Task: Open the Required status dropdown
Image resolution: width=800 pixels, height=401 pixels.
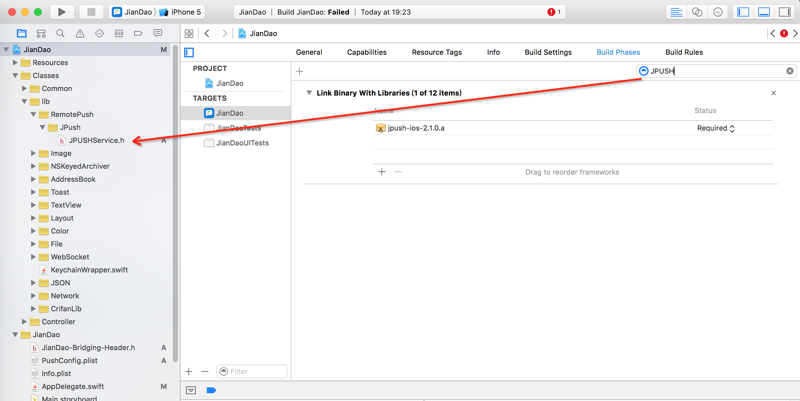Action: [x=716, y=128]
